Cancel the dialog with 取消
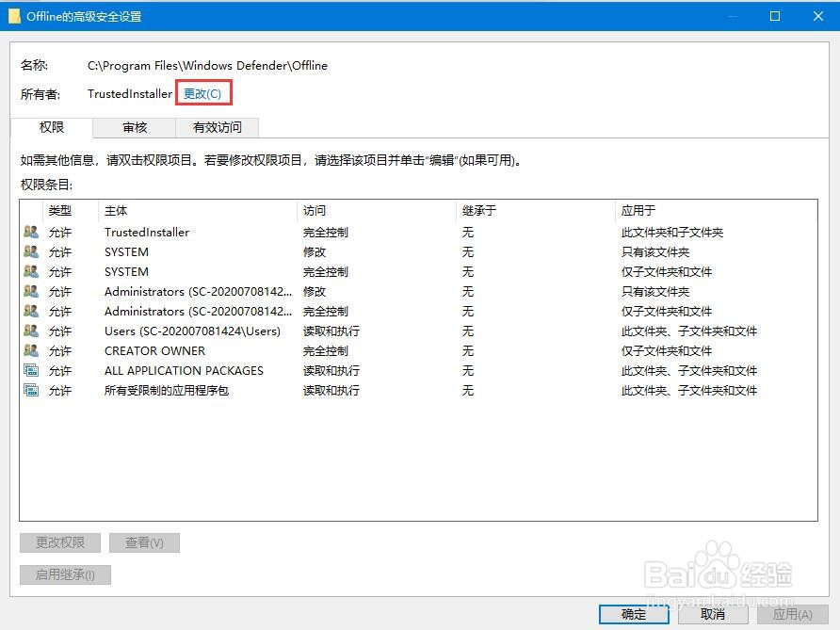The image size is (840, 630). coord(713,615)
